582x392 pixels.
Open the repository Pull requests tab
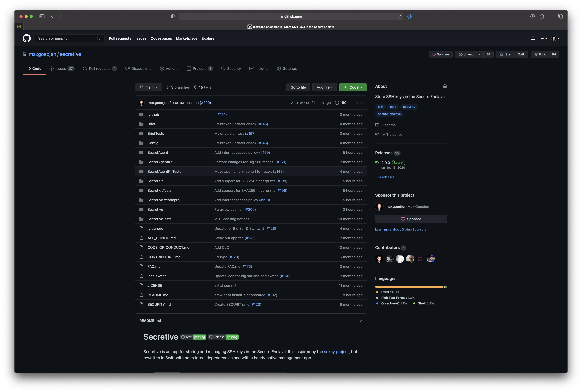[100, 69]
